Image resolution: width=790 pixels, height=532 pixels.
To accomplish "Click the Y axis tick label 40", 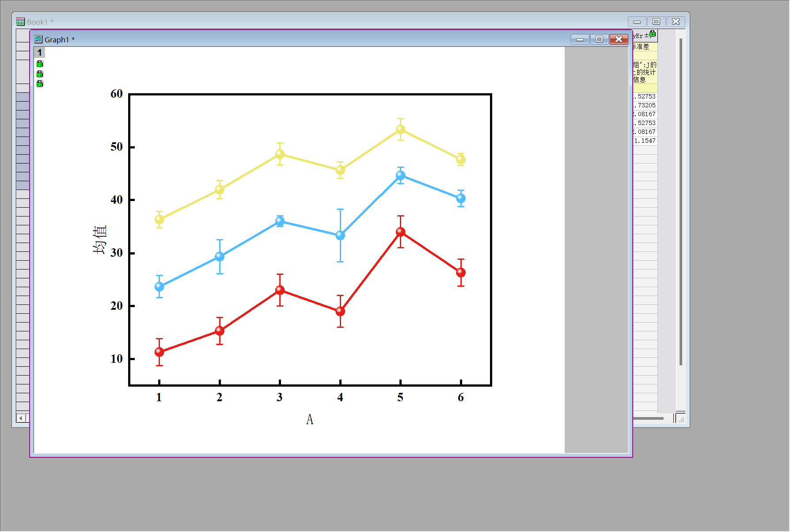I will click(117, 200).
